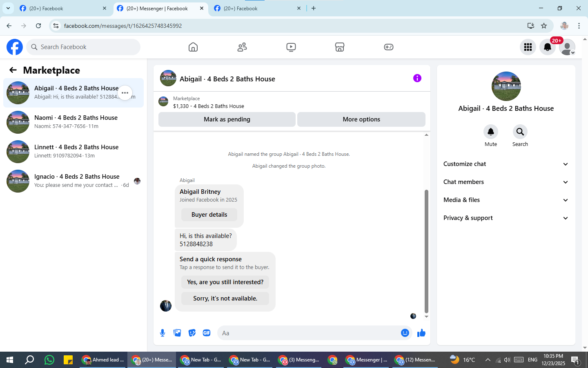The width and height of the screenshot is (588, 368).
Task: Expand the Customize chat section
Action: coord(506,164)
